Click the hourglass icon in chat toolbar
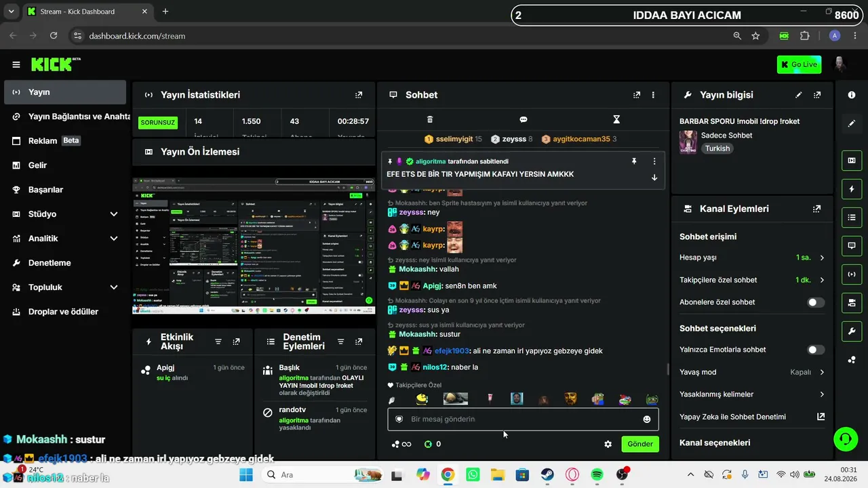Image resolution: width=868 pixels, height=488 pixels. 616,119
